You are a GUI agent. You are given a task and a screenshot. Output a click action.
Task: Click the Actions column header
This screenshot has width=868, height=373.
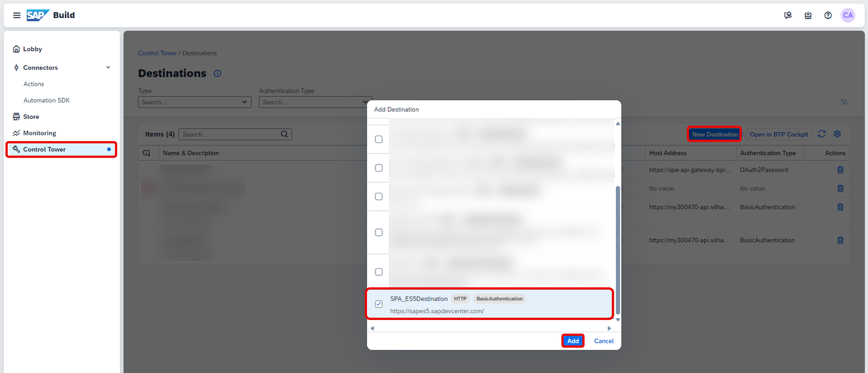click(x=835, y=153)
